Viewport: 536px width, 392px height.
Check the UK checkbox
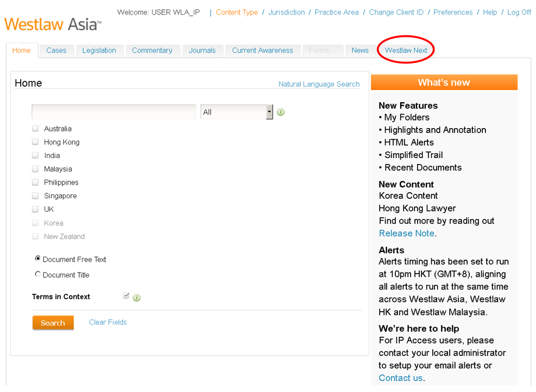pyautogui.click(x=35, y=209)
